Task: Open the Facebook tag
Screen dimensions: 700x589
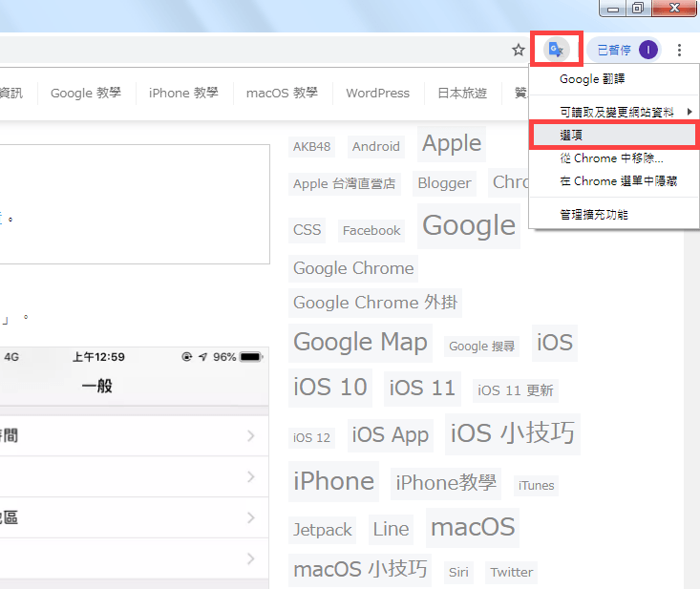Action: 371,231
